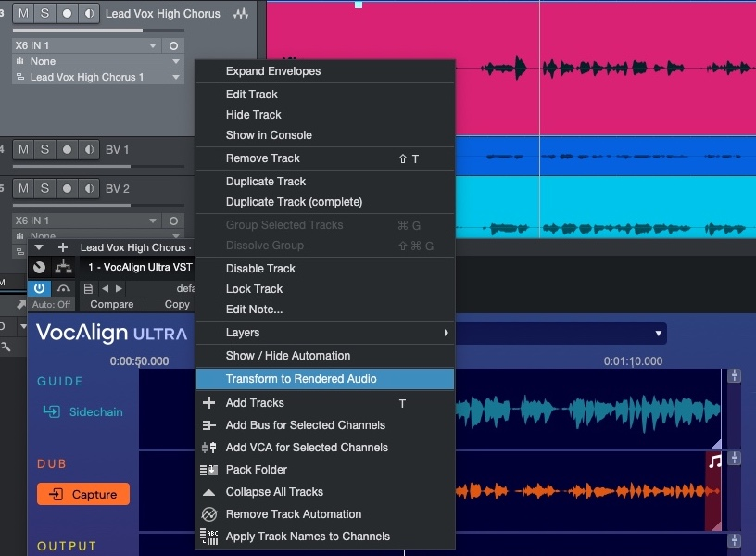Click the waveform icon beside Lead Vox High Chorus

[x=242, y=14]
